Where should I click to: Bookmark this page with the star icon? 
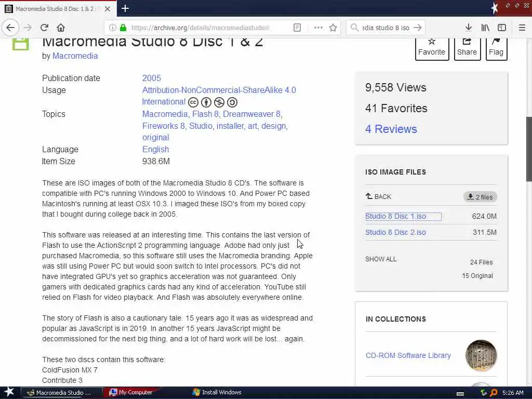tap(333, 28)
